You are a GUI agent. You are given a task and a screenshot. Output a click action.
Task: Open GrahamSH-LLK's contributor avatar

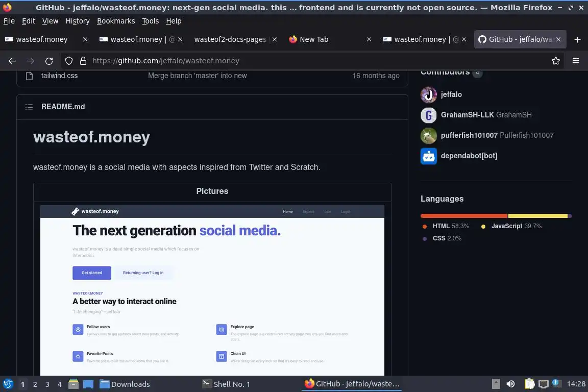click(429, 115)
